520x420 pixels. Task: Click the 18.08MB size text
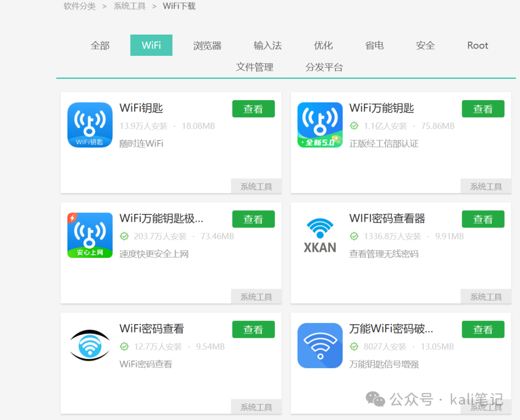click(x=198, y=126)
